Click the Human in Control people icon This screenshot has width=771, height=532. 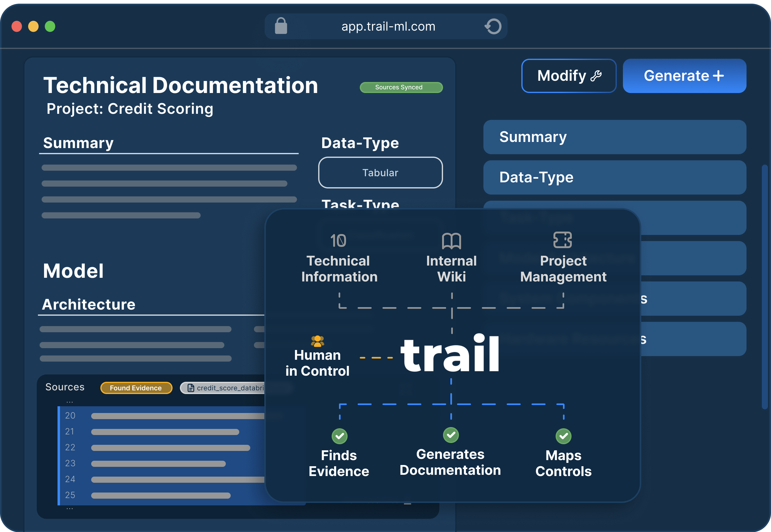pyautogui.click(x=317, y=341)
